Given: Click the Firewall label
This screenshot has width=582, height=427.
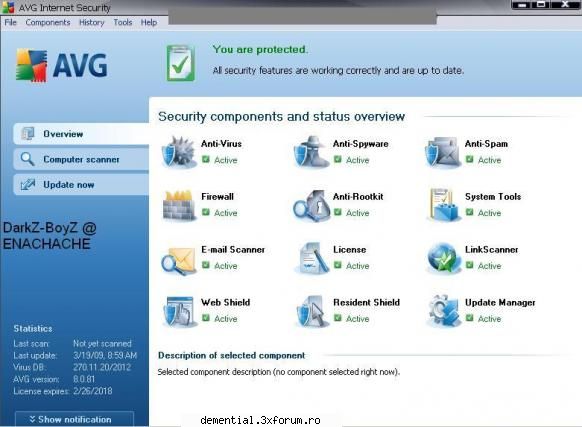Looking at the screenshot, I should pos(218,196).
